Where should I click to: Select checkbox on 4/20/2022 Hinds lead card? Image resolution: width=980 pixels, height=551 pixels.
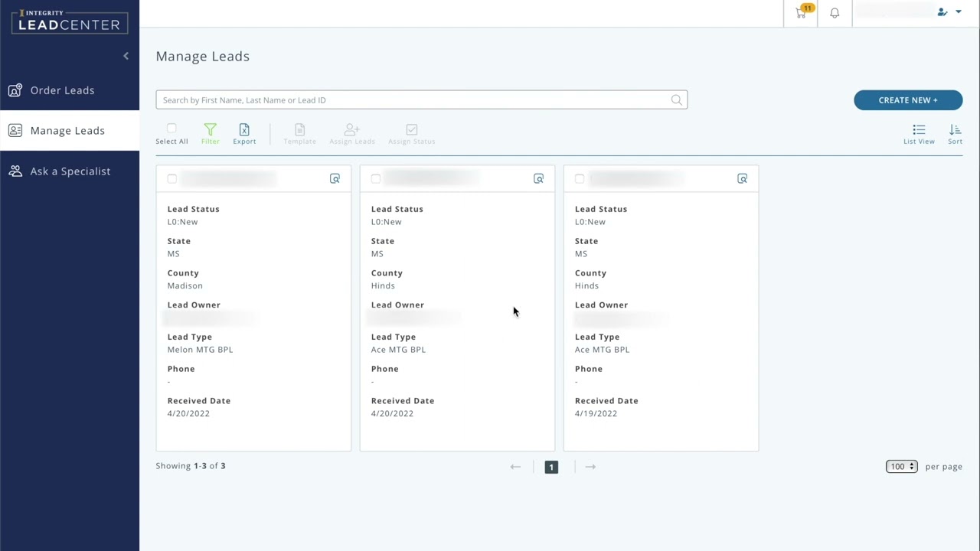click(375, 179)
